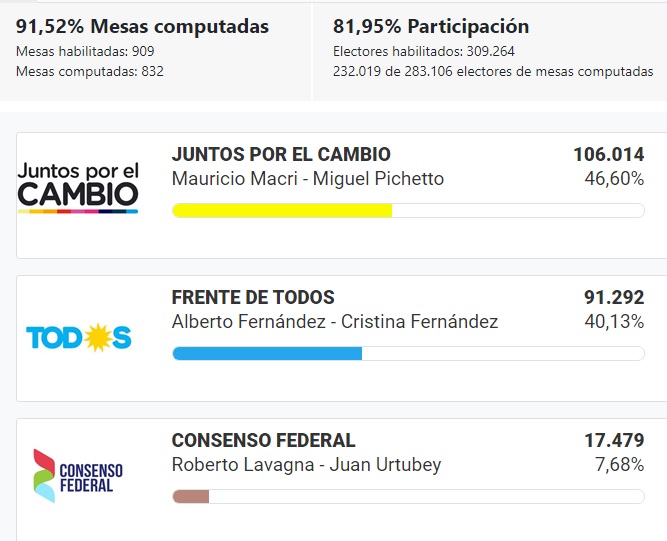Click the 46,60% percentage
Screen dimensions: 667x541
(x=614, y=179)
